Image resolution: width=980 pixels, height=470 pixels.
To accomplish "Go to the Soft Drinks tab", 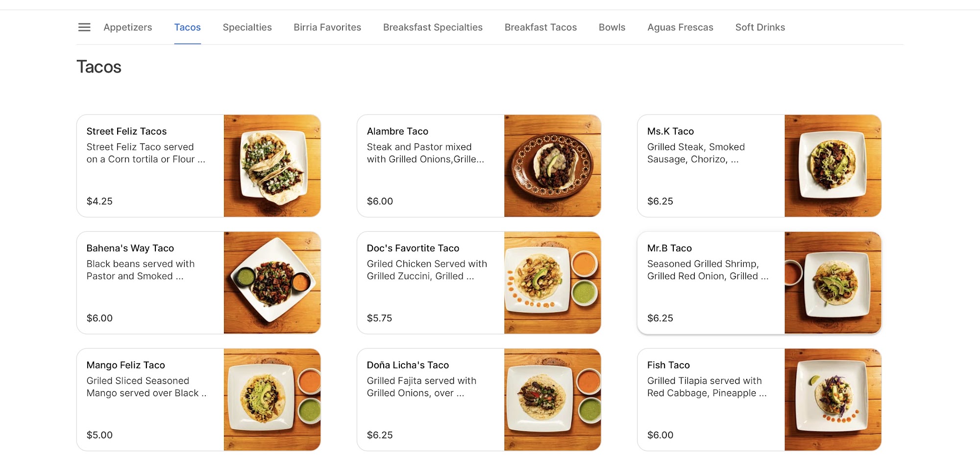I will tap(760, 27).
